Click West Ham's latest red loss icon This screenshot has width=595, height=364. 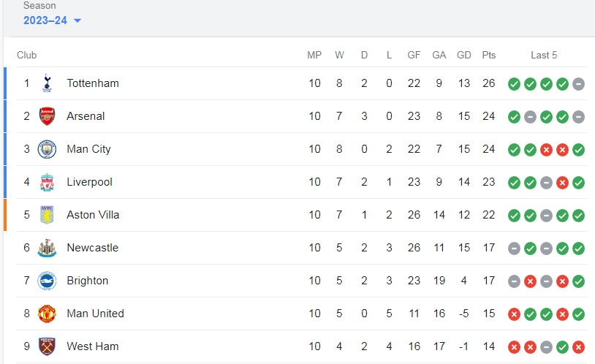(x=578, y=347)
